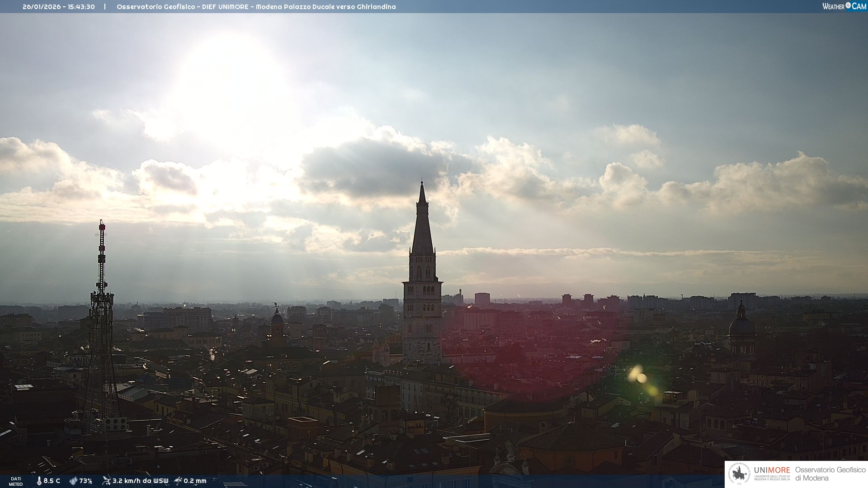The height and width of the screenshot is (488, 868).
Task: Click the 3.2 km/h da WSW wind reading
Action: point(140,481)
